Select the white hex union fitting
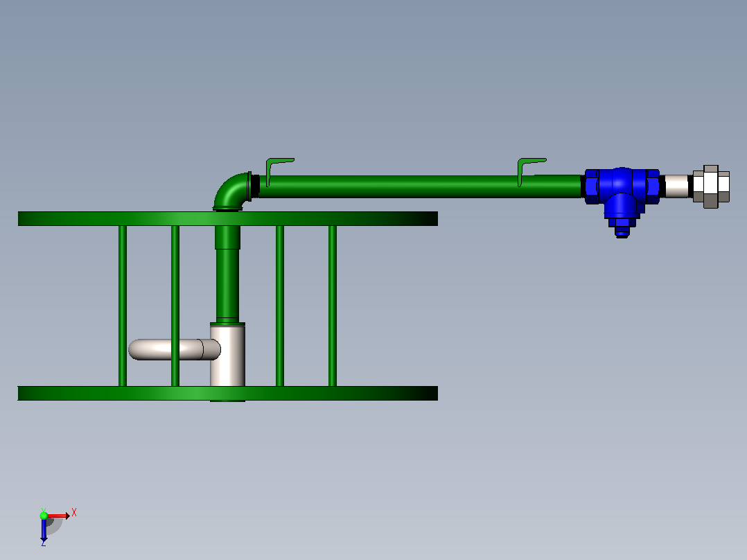This screenshot has height=560, width=747. [x=711, y=186]
